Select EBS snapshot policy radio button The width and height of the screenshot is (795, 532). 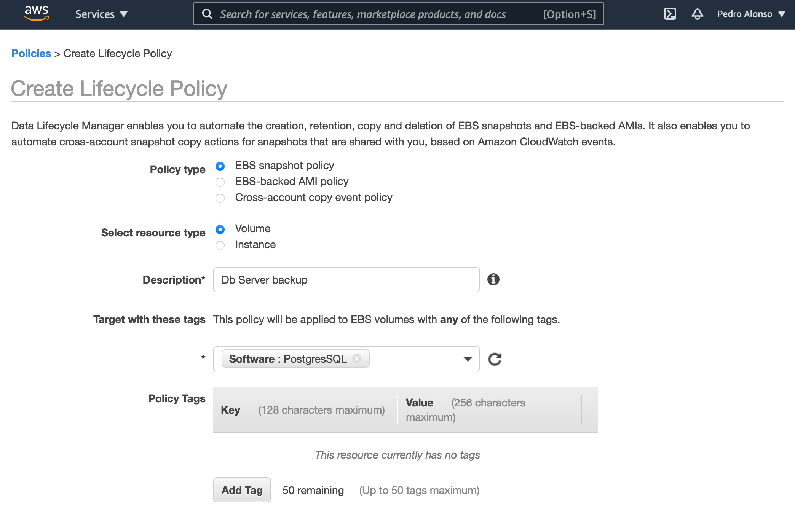(x=220, y=166)
